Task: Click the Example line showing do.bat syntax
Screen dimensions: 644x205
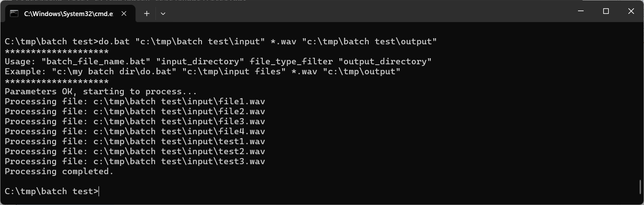Action: point(202,72)
